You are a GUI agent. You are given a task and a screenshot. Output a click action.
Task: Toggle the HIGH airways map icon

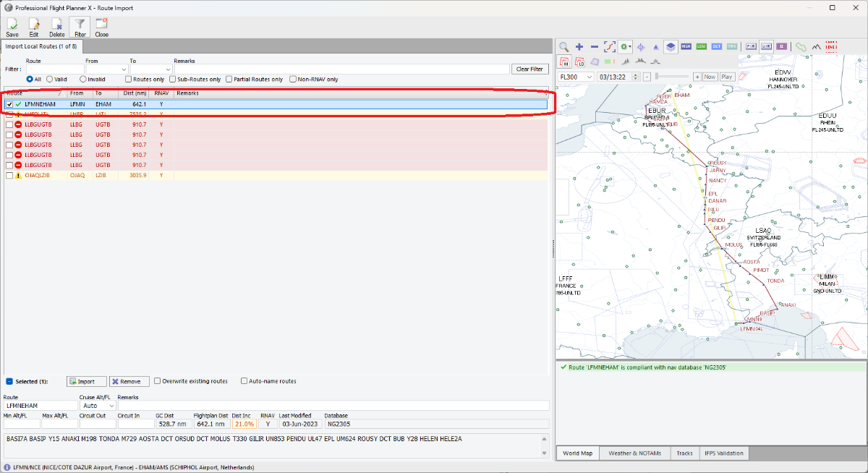[686, 46]
